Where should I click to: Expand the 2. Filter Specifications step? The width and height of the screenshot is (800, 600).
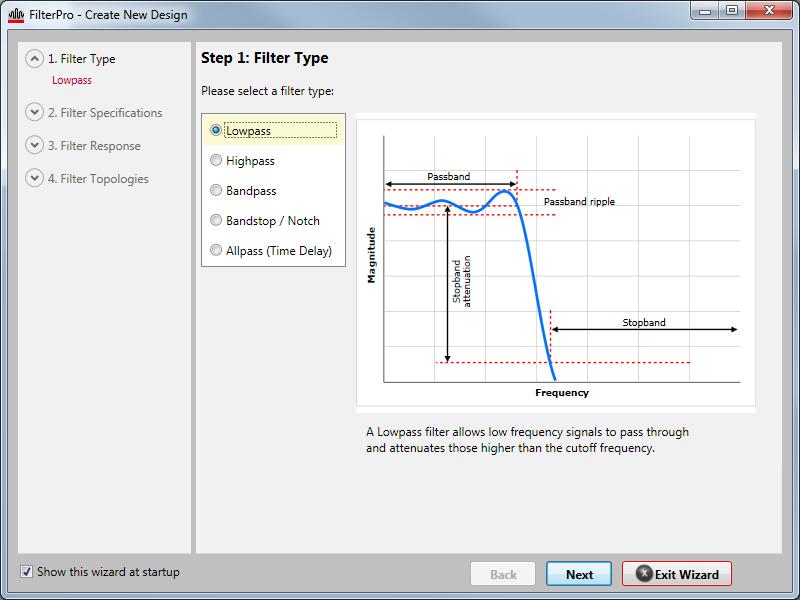point(34,112)
